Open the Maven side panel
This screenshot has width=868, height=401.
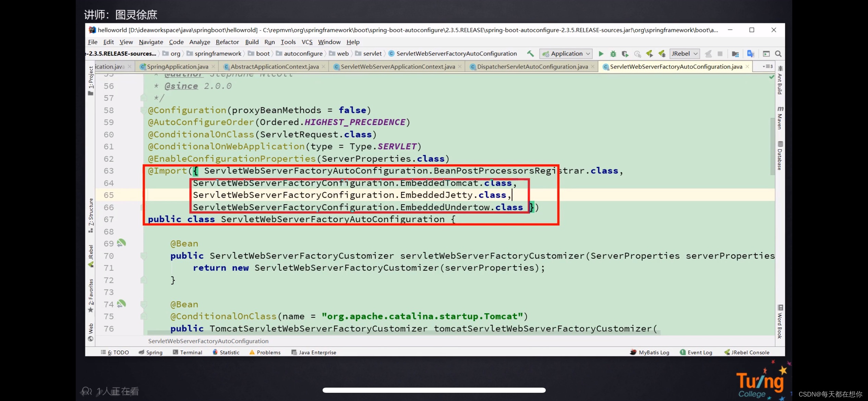(x=780, y=118)
